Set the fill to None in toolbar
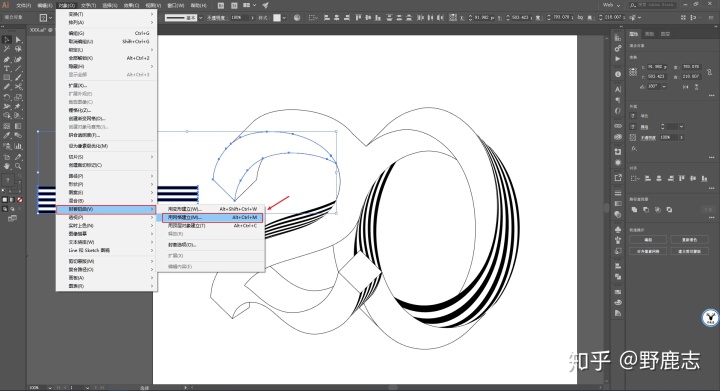Screen dimensions: 720x391 pyautogui.click(x=20, y=200)
